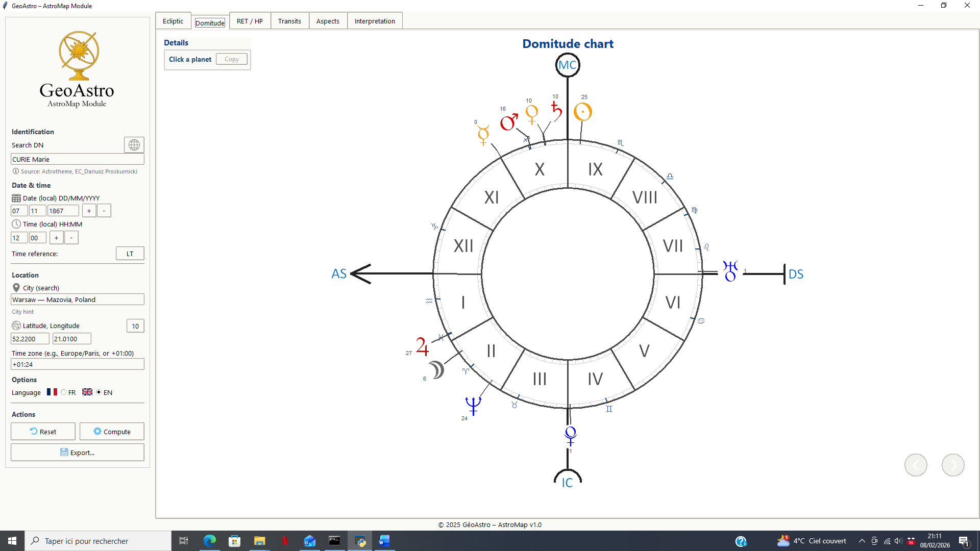
Task: Click the Moon crescent symbol
Action: click(436, 370)
